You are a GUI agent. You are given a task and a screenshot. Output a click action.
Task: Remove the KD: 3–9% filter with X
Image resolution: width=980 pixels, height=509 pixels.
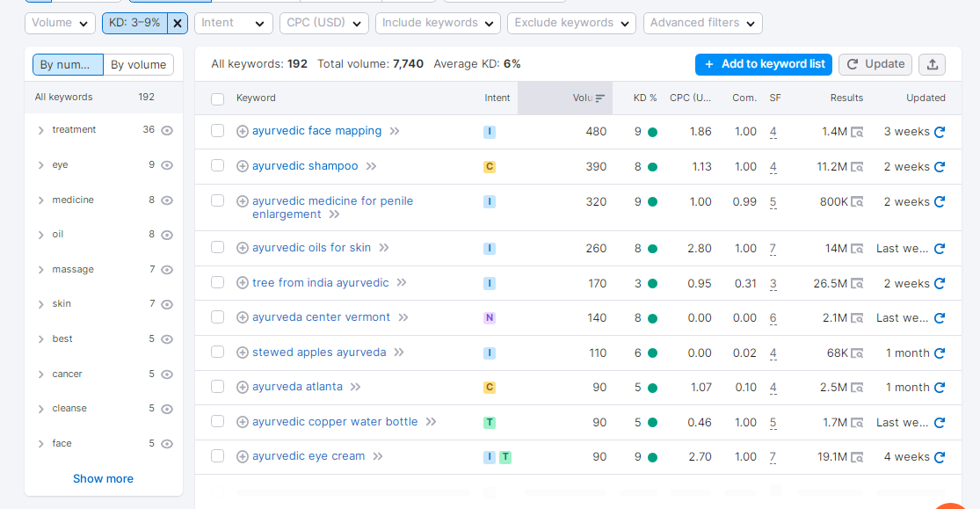[178, 23]
